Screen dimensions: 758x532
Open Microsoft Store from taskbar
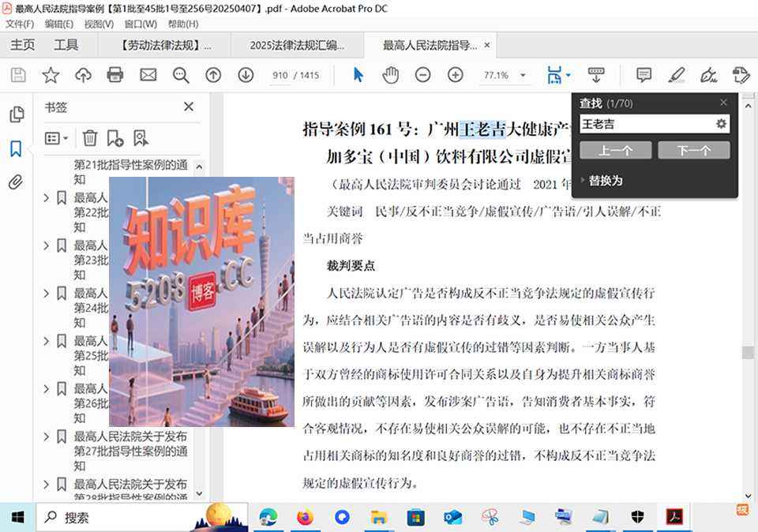pyautogui.click(x=416, y=518)
